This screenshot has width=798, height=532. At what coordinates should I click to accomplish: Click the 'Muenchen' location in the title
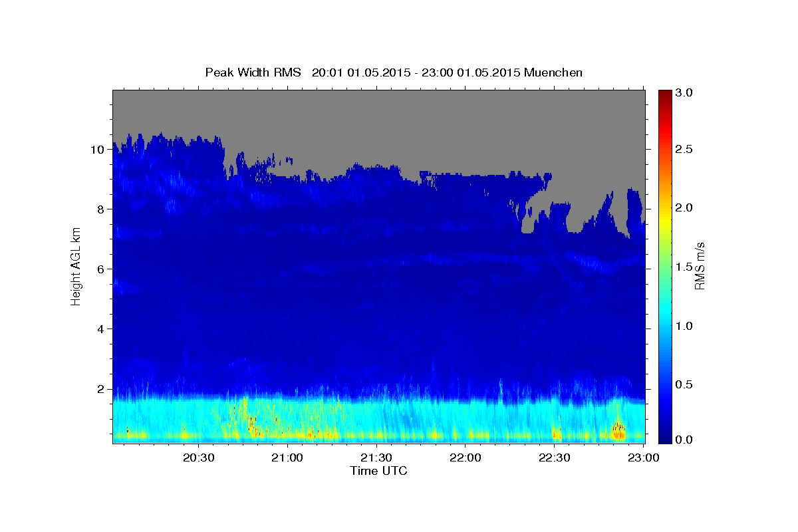[x=553, y=72]
